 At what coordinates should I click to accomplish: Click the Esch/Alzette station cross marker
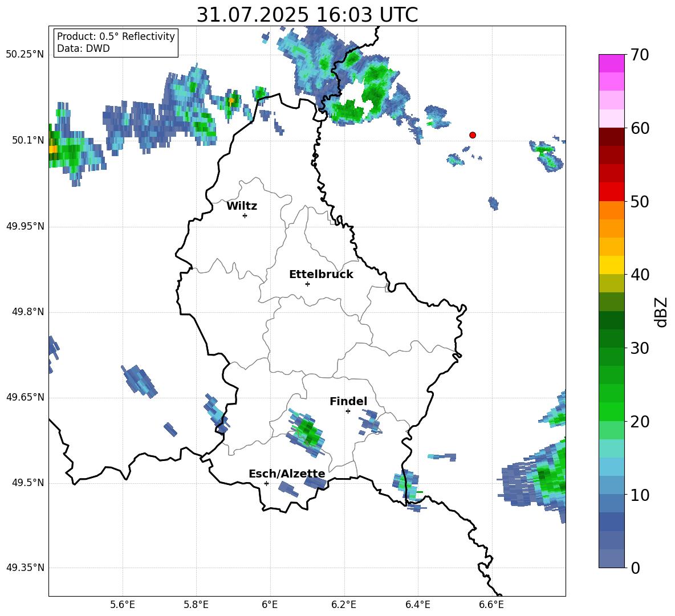pos(266,483)
